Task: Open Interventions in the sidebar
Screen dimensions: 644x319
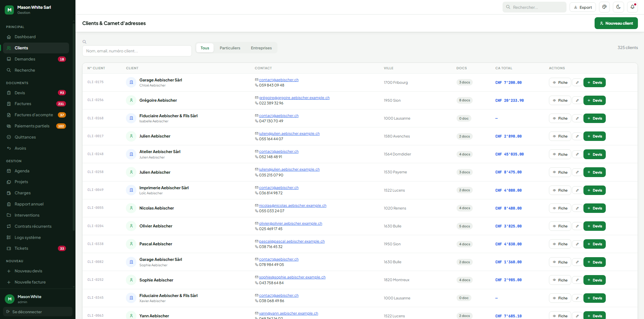Action: pos(36,215)
